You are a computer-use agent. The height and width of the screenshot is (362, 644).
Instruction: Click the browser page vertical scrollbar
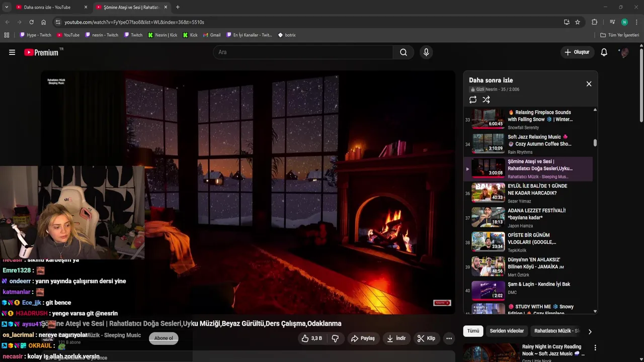click(641, 85)
